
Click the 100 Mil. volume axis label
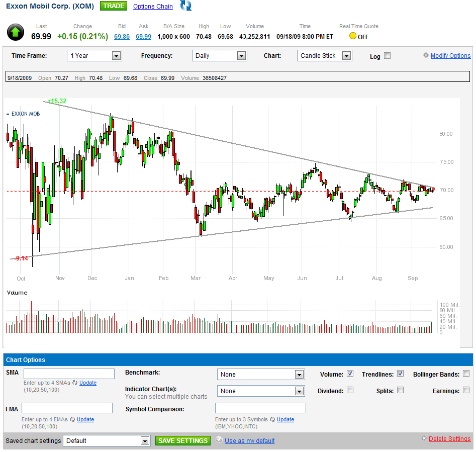[x=449, y=305]
